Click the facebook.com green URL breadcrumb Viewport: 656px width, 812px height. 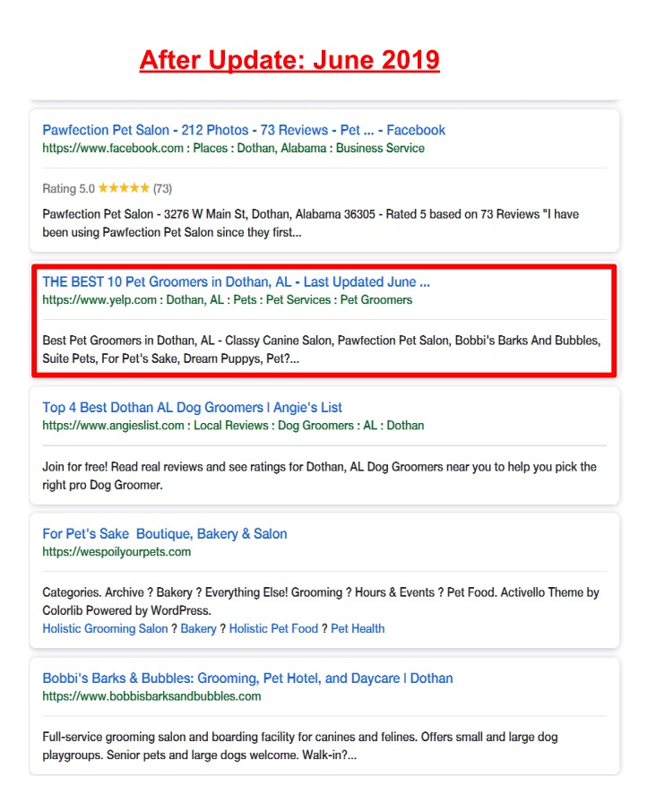(233, 148)
